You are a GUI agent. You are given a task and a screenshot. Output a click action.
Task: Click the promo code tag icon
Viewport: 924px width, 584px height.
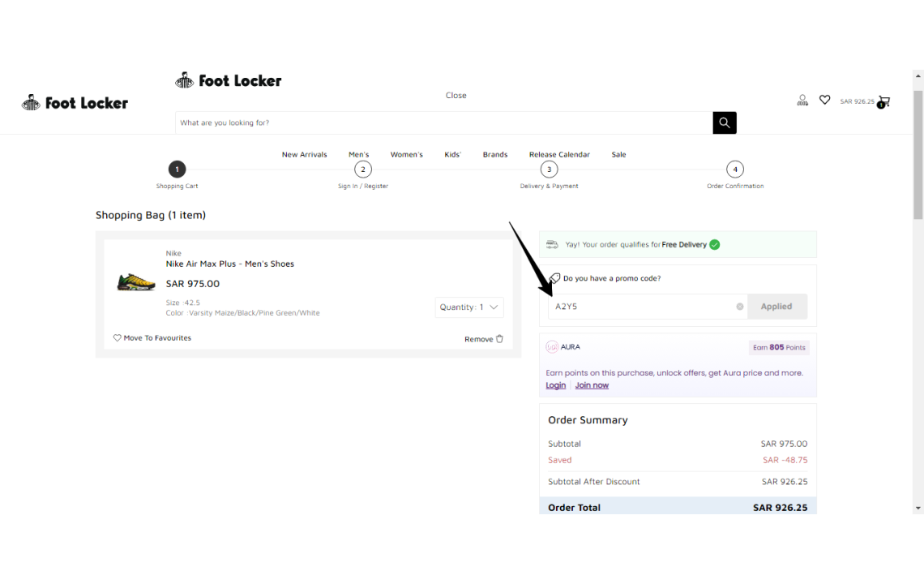click(x=554, y=278)
